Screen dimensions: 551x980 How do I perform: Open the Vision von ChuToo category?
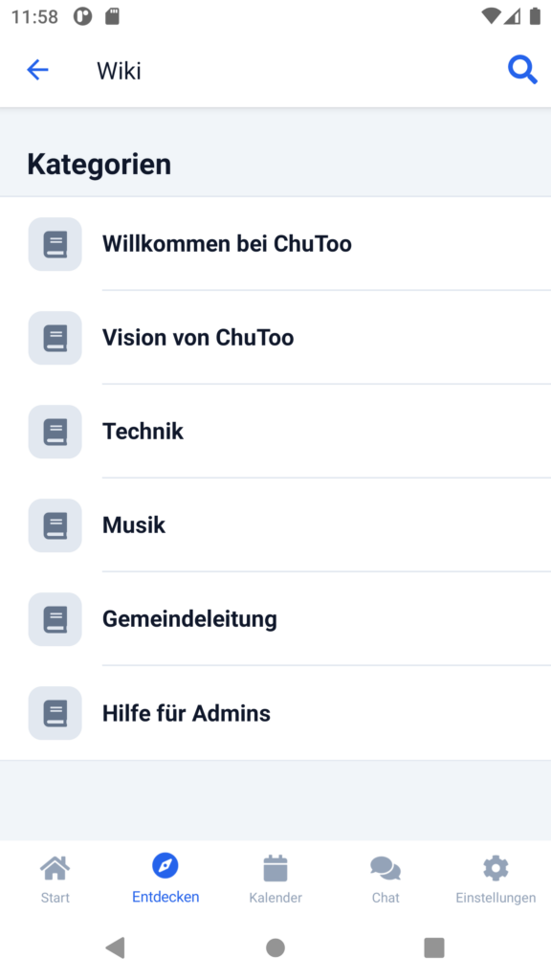click(275, 338)
